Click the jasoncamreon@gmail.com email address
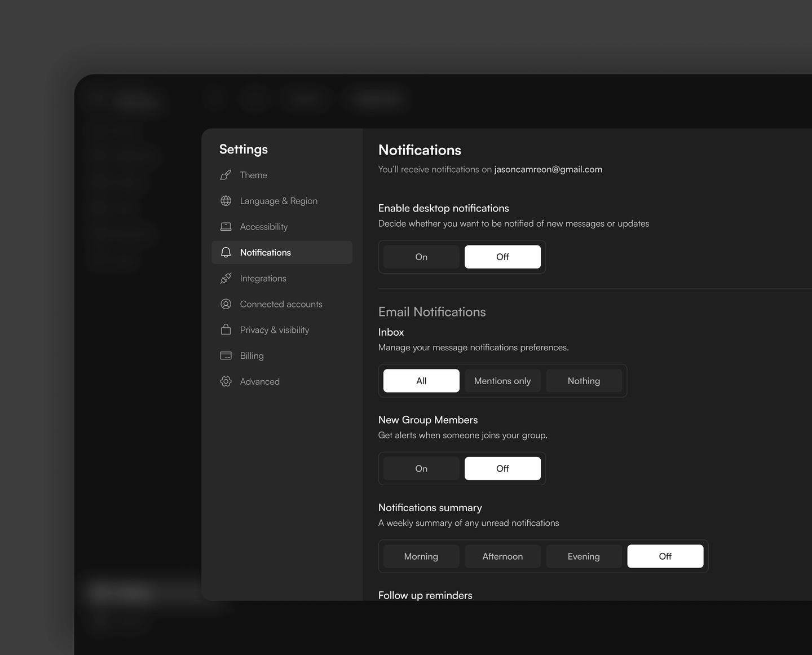The image size is (812, 655). 548,169
